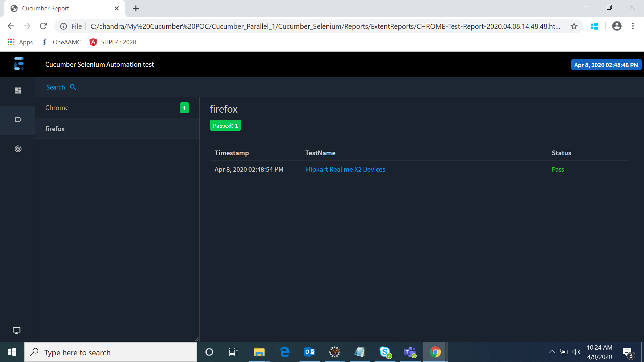Click the Extent Reports logo
Viewport: 644px width, 362px height.
[x=18, y=64]
